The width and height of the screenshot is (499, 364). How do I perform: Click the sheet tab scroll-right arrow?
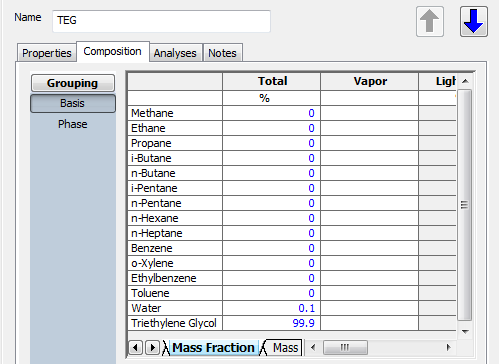(x=152, y=348)
